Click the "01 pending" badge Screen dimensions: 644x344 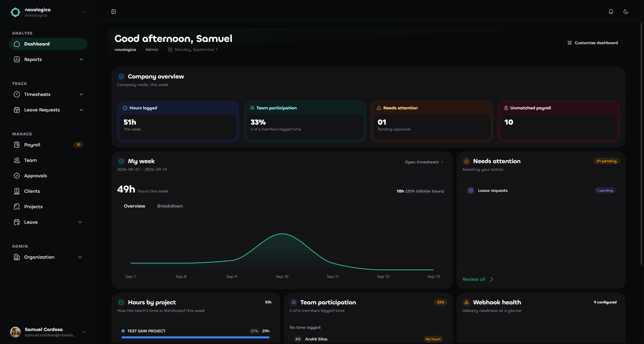607,161
